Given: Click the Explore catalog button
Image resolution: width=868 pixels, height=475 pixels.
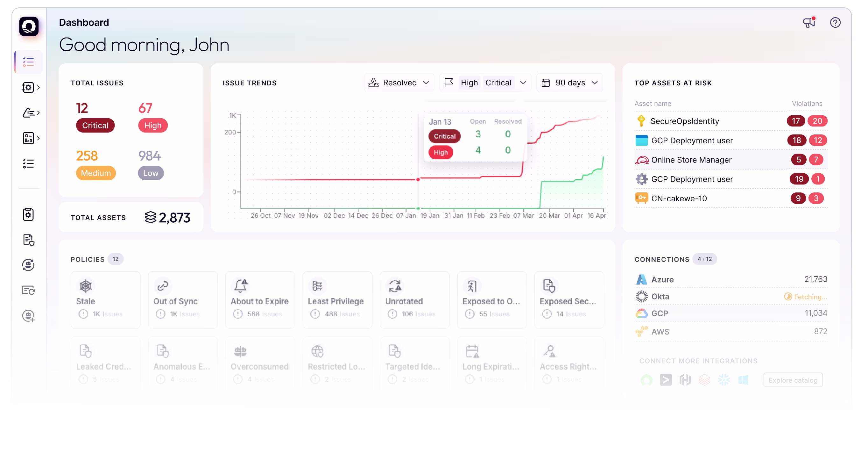Looking at the screenshot, I should tap(793, 380).
